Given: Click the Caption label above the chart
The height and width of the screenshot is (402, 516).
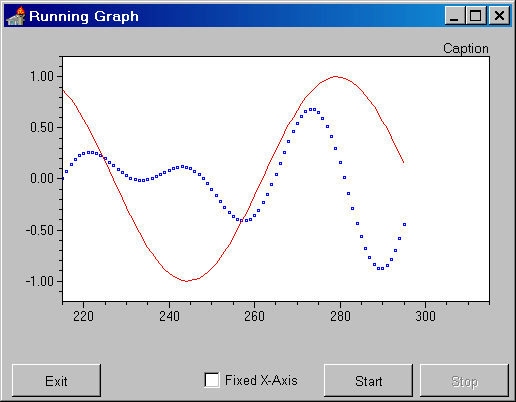Looking at the screenshot, I should tap(466, 49).
